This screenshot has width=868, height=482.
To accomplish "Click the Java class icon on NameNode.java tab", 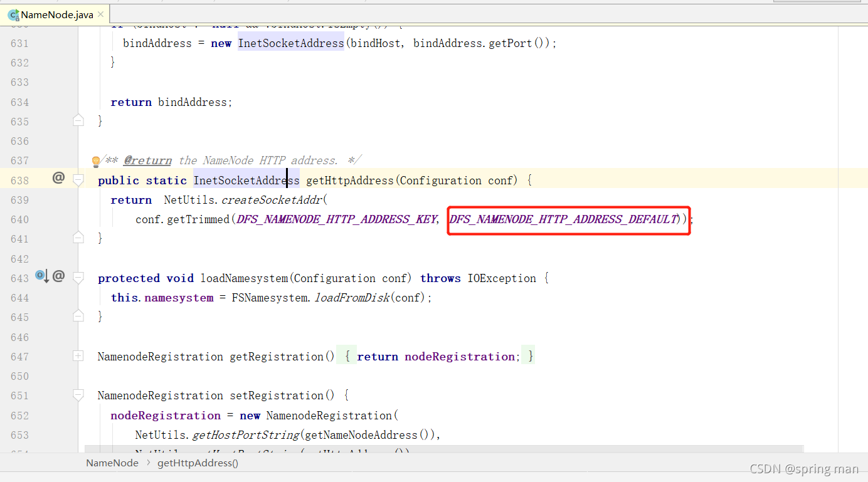I will point(13,14).
